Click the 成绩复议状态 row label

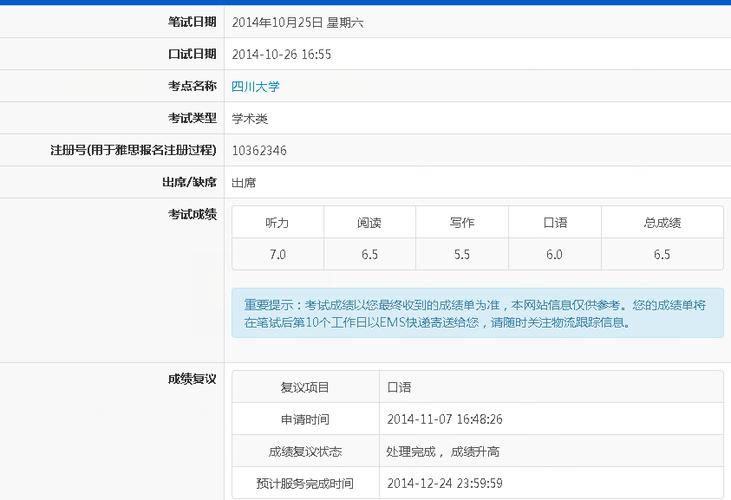point(305,452)
